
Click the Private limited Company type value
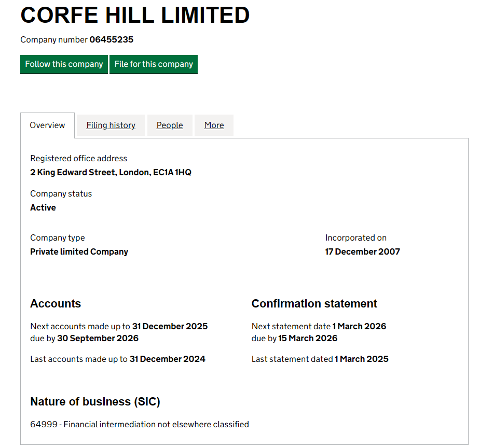tap(79, 251)
